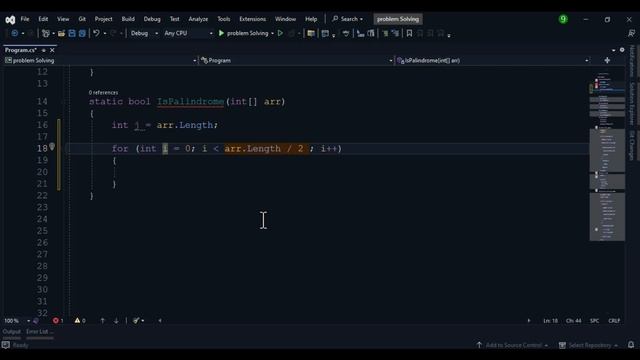Open the problem Solving project navigation dropdown

tap(100, 60)
